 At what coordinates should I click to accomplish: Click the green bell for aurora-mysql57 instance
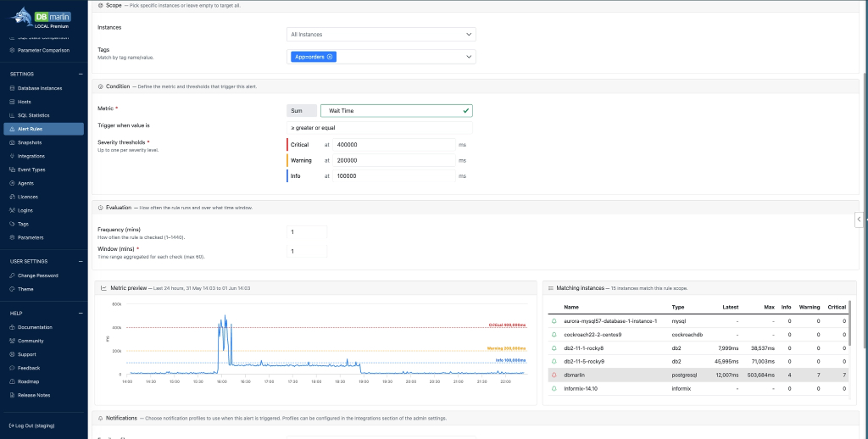coord(554,321)
